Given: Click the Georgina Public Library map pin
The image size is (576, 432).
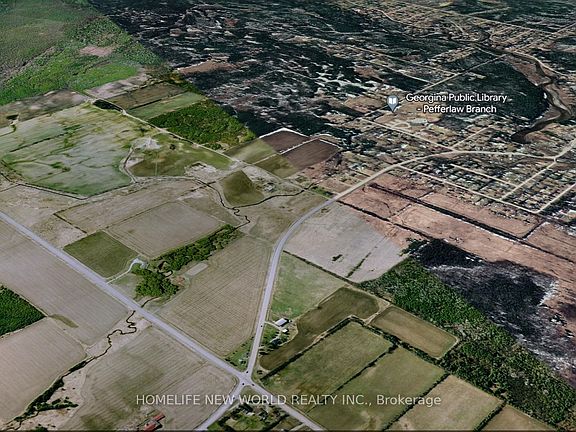Looking at the screenshot, I should [x=393, y=103].
